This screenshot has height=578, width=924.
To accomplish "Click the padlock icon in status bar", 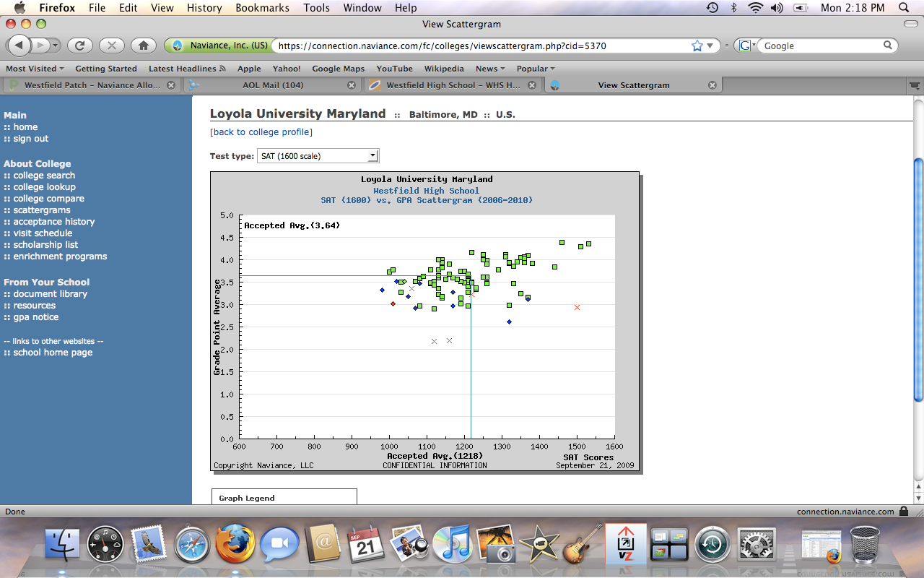I will click(903, 512).
